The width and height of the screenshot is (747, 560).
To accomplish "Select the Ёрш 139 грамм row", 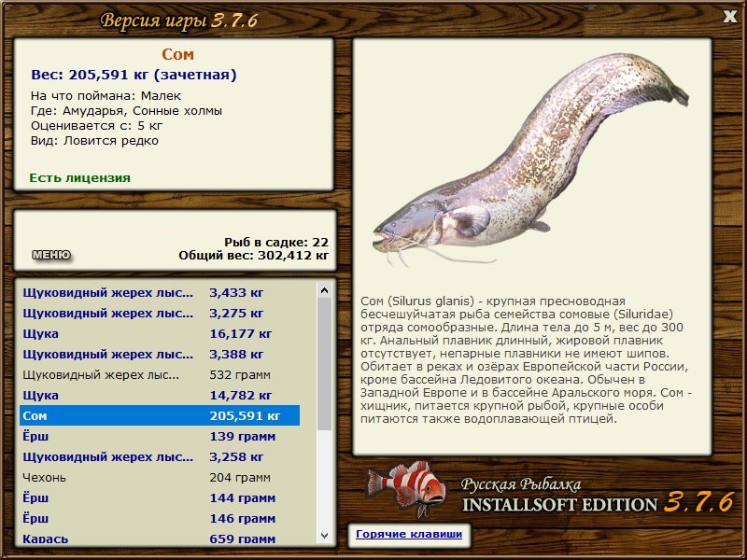I will 160,436.
